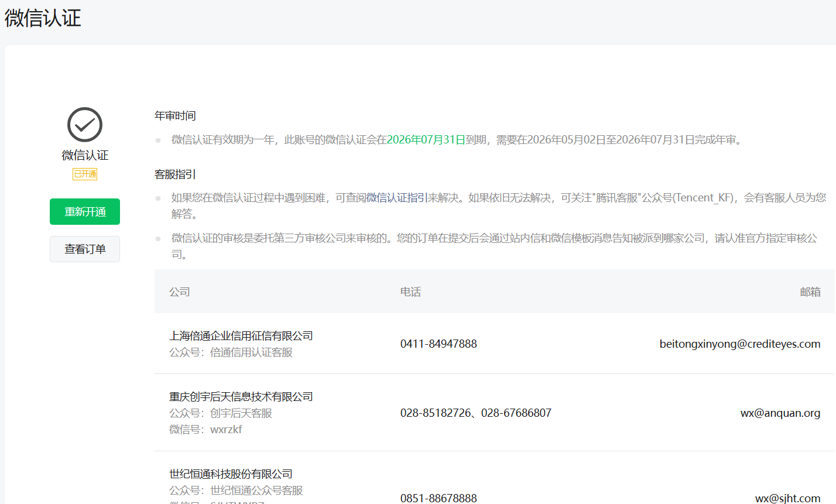Select 上海倍通企业信用征信有限公司 company name
Image resolution: width=836 pixels, height=504 pixels.
click(x=241, y=336)
